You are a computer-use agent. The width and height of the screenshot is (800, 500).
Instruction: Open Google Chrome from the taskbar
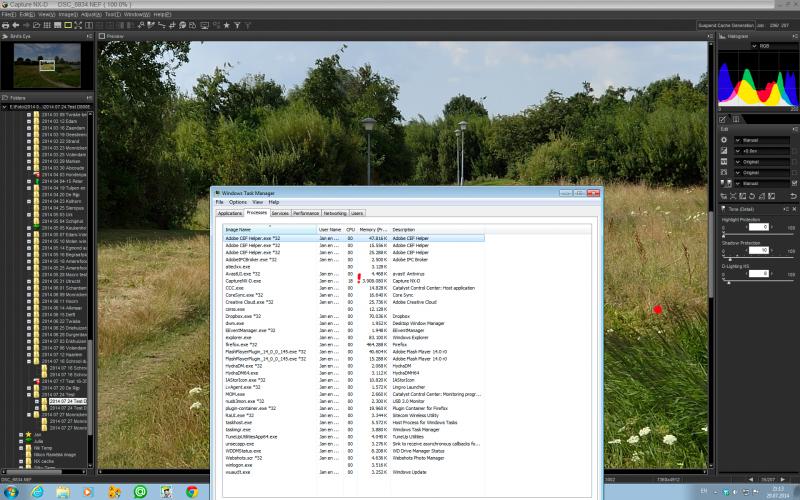(x=192, y=492)
